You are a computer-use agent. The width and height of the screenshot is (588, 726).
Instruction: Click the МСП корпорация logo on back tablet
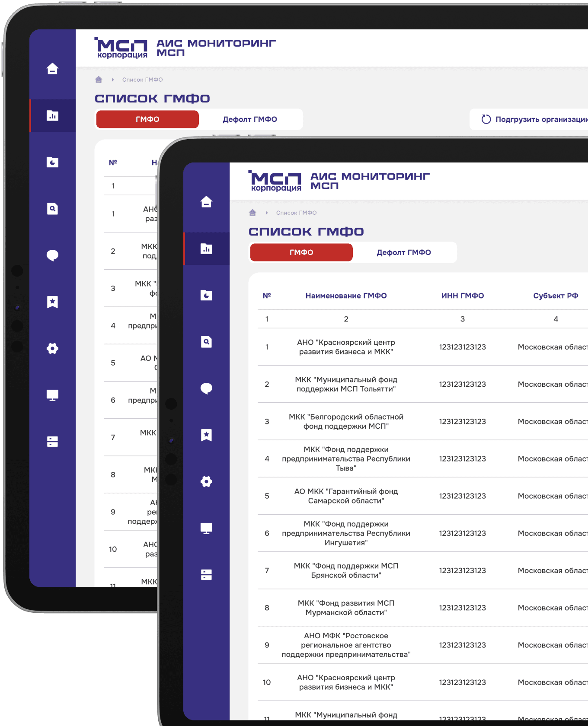(x=121, y=48)
